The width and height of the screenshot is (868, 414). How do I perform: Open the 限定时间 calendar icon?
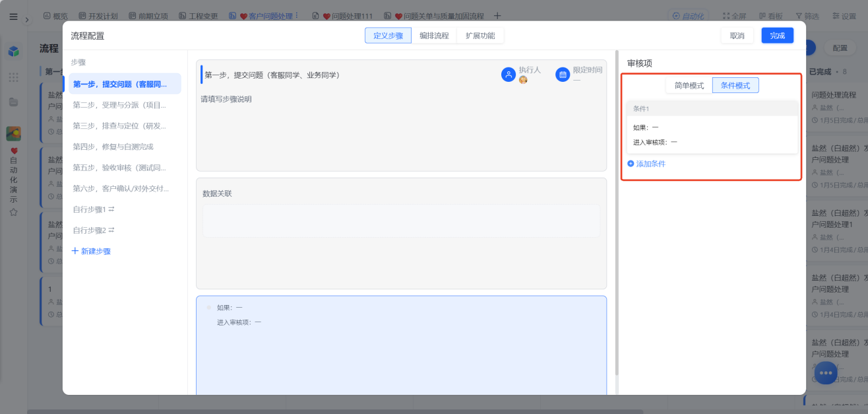(x=563, y=75)
